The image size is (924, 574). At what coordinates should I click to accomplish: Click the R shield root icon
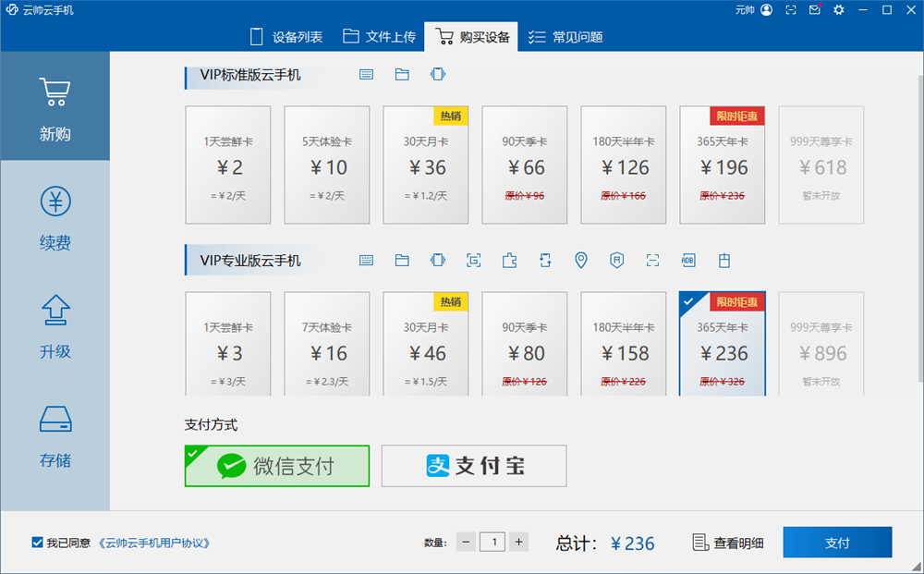click(616, 260)
